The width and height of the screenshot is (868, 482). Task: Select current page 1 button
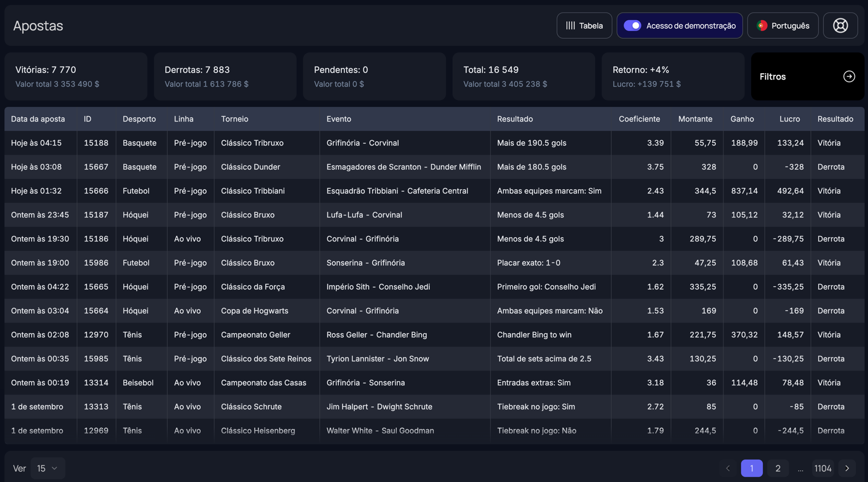[751, 468]
